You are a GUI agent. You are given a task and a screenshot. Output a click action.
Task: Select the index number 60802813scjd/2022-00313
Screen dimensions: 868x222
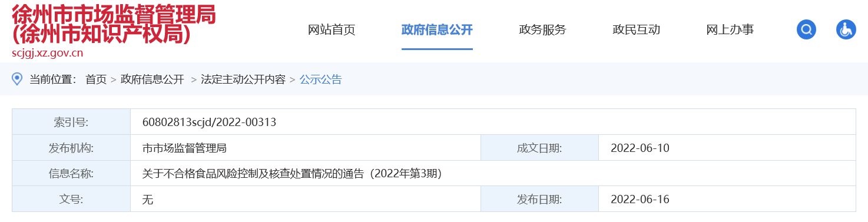[x=209, y=122]
